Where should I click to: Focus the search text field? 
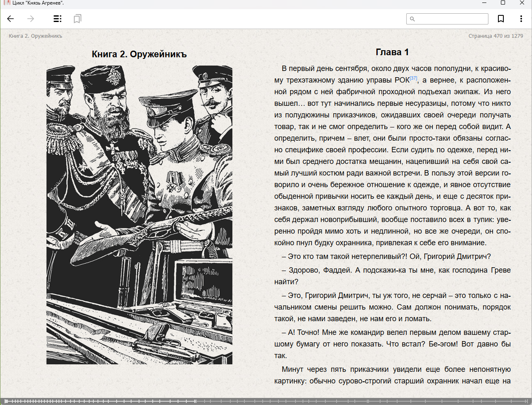[451, 19]
